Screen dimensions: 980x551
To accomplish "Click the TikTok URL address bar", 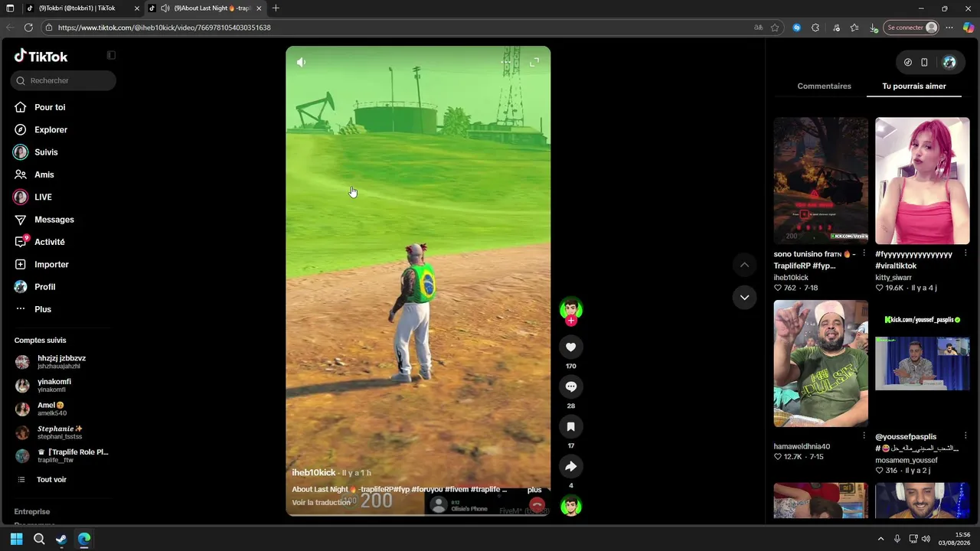I will click(x=398, y=28).
